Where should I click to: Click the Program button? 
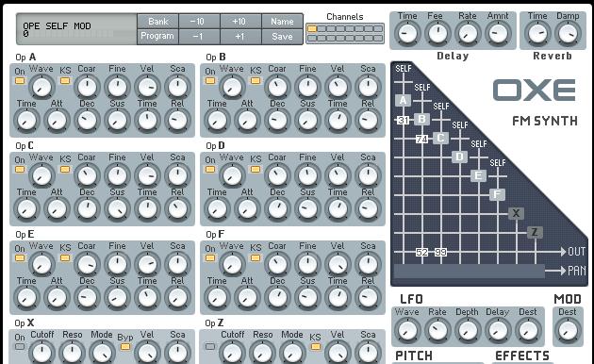[157, 37]
